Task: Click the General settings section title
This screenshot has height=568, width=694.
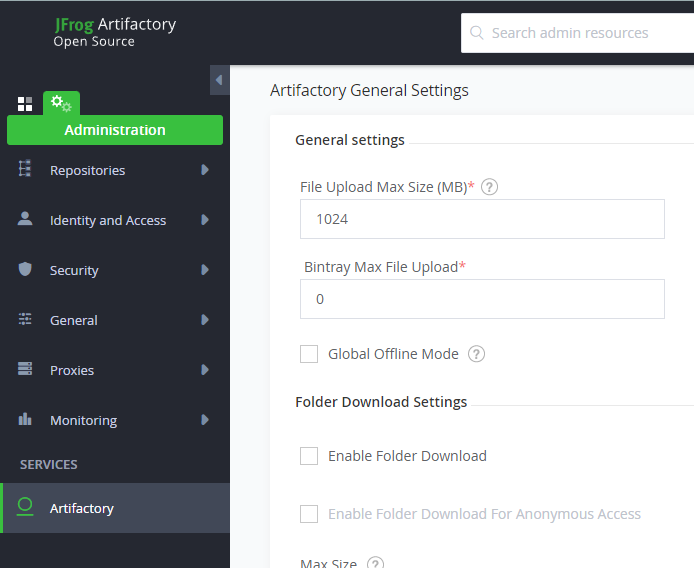Action: point(350,140)
